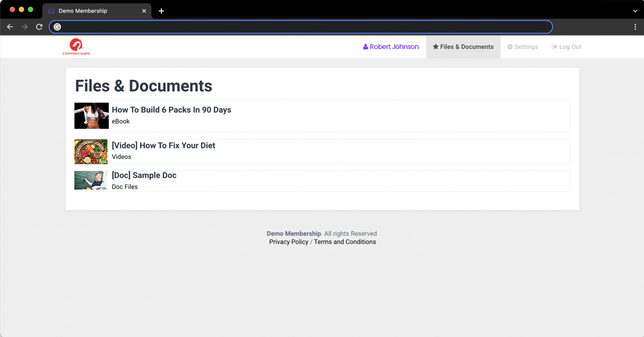The height and width of the screenshot is (337, 644).
Task: Click the Google icon in address bar
Action: [58, 27]
